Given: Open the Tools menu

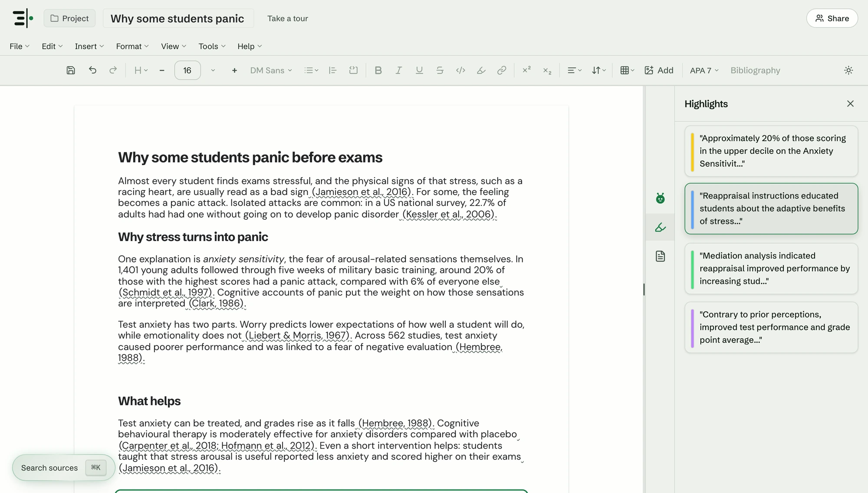Looking at the screenshot, I should [212, 46].
